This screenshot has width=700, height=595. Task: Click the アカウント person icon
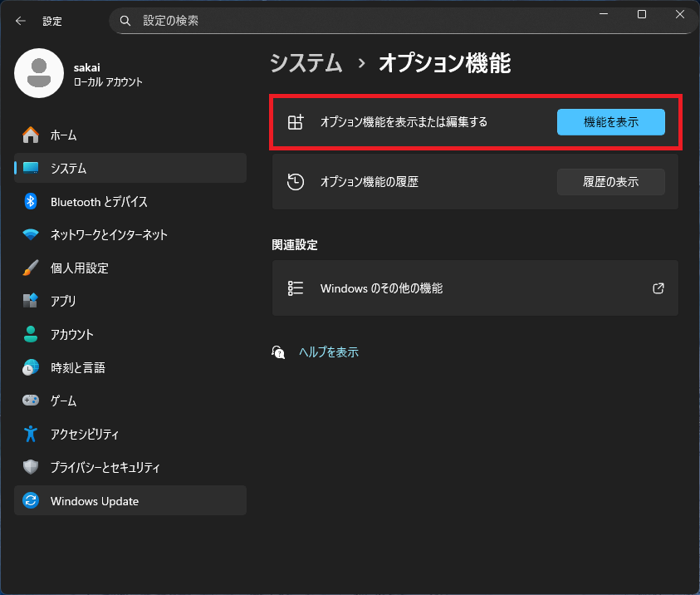point(31,334)
